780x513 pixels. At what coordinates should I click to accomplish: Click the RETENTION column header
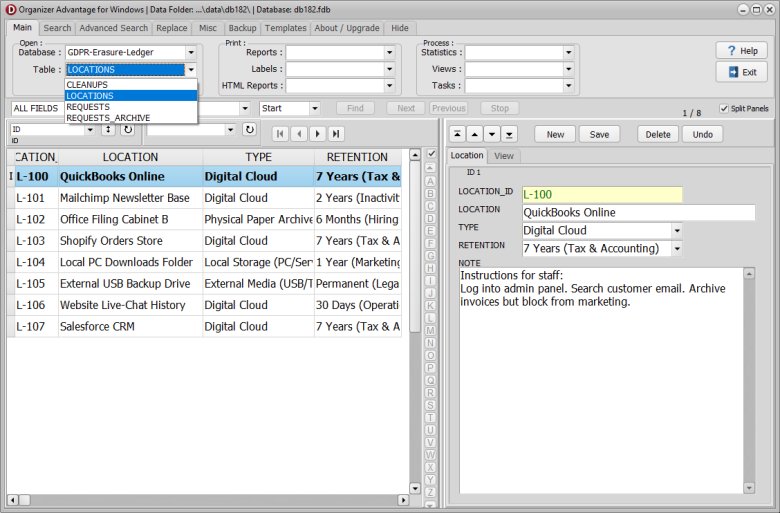click(357, 157)
